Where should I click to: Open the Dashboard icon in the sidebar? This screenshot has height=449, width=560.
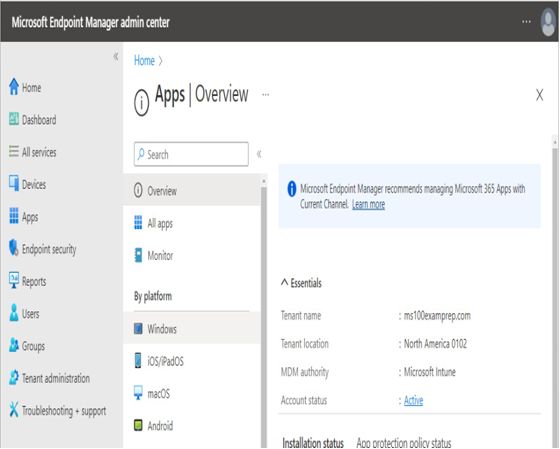coord(14,119)
